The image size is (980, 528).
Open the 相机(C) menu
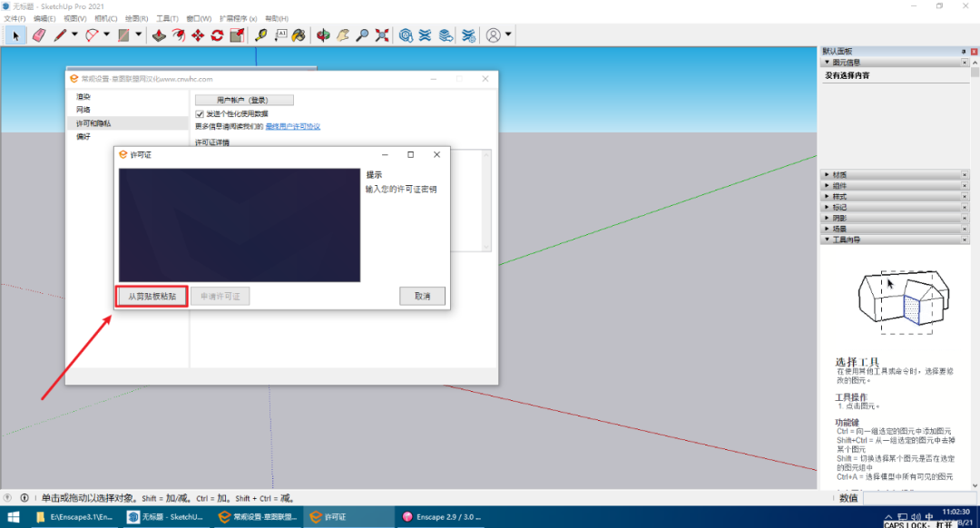(106, 18)
